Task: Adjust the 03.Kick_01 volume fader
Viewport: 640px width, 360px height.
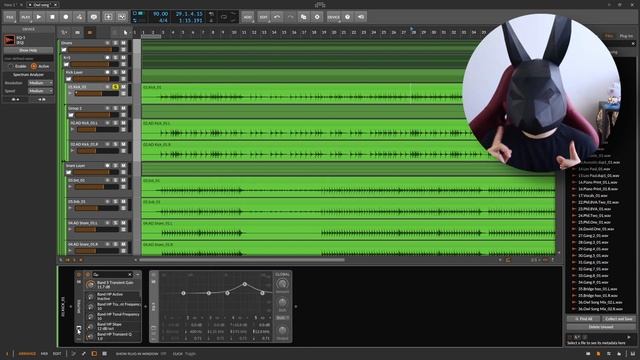Action: (96, 94)
